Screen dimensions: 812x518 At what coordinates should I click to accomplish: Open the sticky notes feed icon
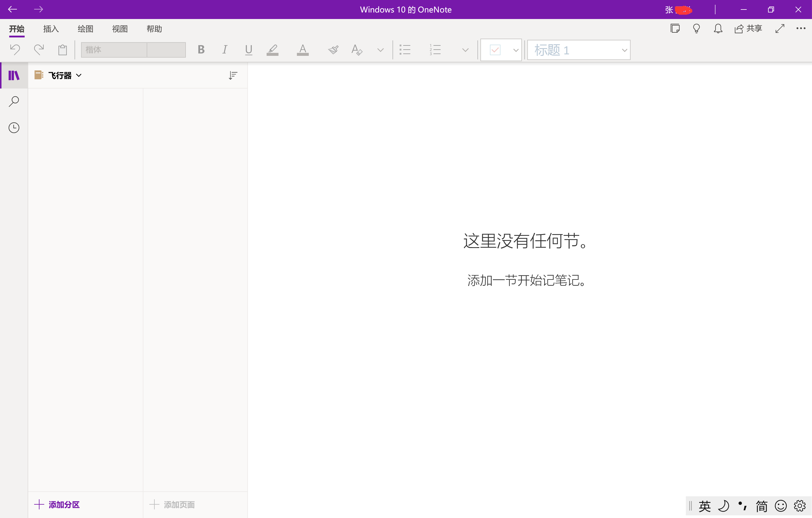675,29
